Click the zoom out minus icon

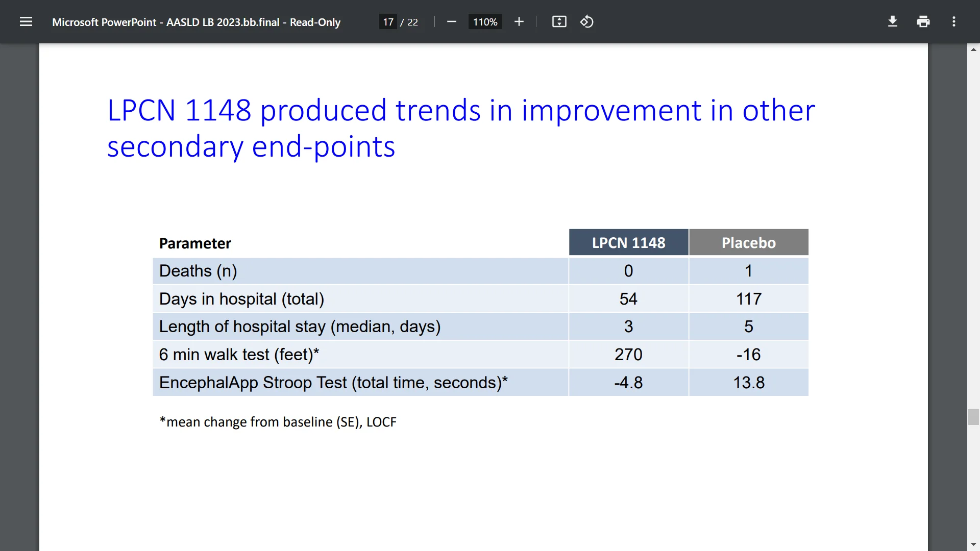pyautogui.click(x=452, y=22)
